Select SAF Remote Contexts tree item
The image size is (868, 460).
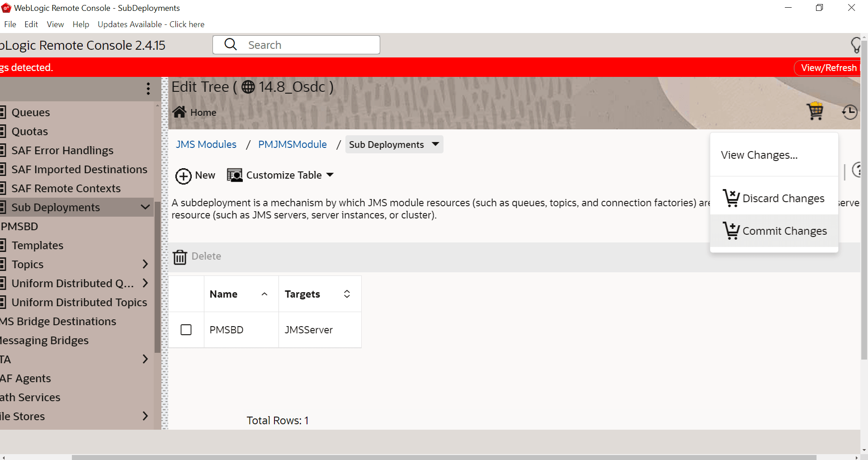(x=66, y=188)
